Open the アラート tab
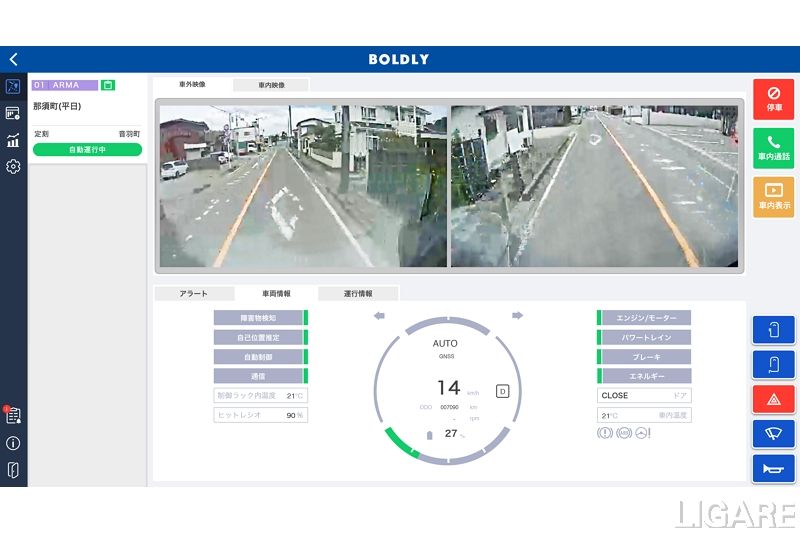This screenshot has height=533, width=800. coord(193,294)
